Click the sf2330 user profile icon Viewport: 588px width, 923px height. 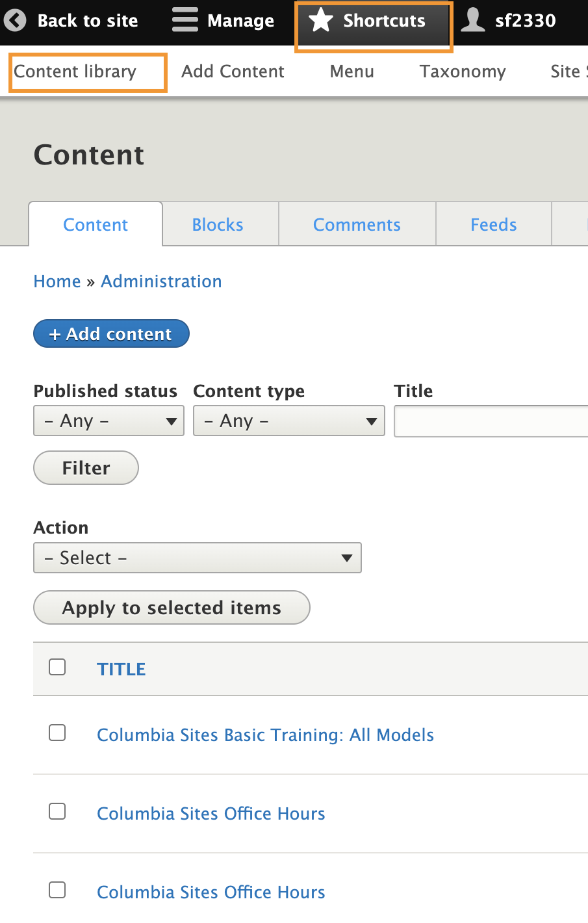[x=473, y=20]
